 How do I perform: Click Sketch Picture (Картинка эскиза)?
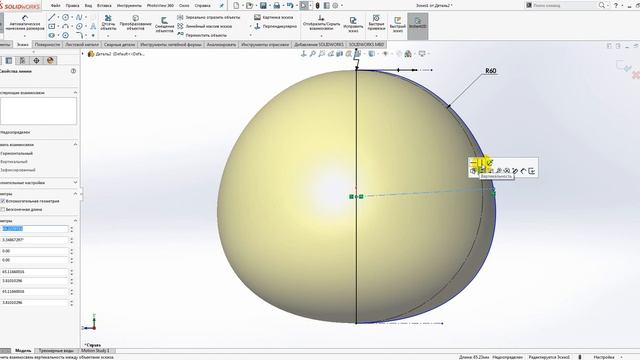coord(273,18)
